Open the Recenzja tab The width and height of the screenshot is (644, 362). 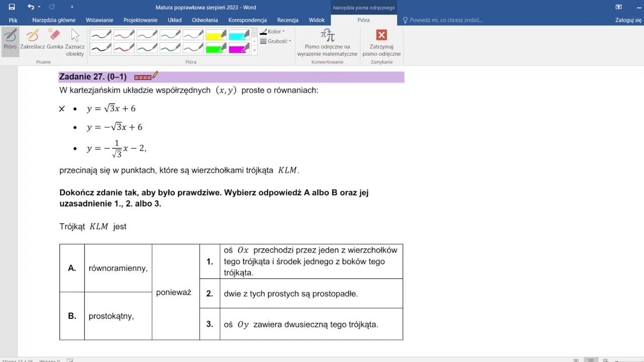coord(288,20)
